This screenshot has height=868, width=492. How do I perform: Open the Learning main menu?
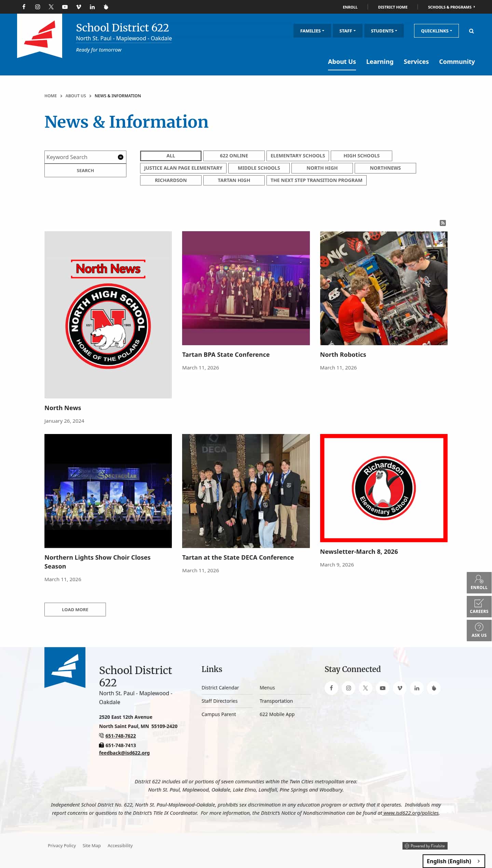pyautogui.click(x=380, y=62)
